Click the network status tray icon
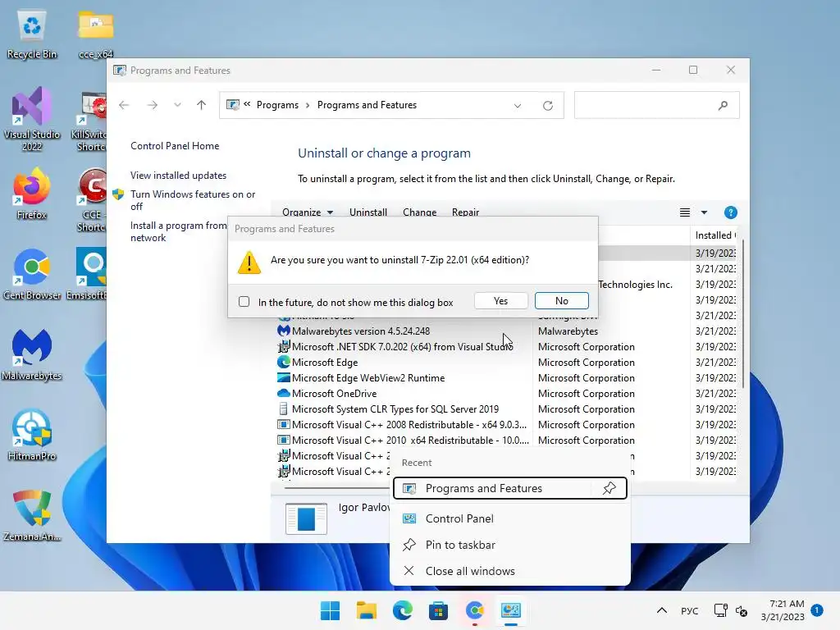 click(x=720, y=610)
